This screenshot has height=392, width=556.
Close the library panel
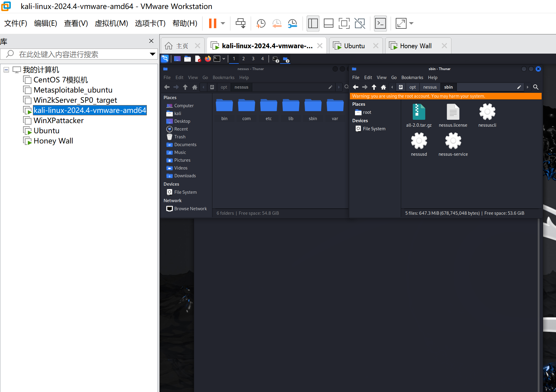tap(151, 41)
